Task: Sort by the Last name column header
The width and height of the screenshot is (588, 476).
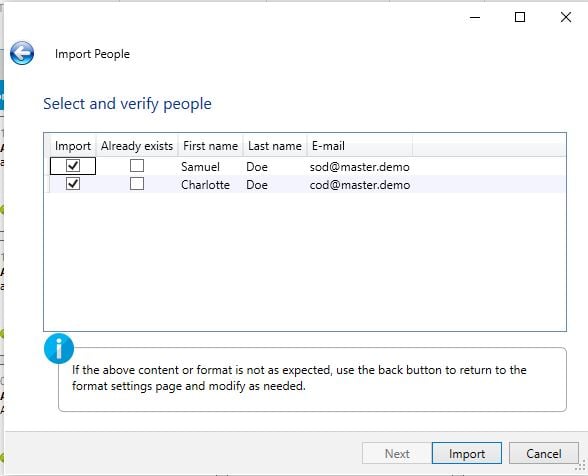Action: point(275,146)
